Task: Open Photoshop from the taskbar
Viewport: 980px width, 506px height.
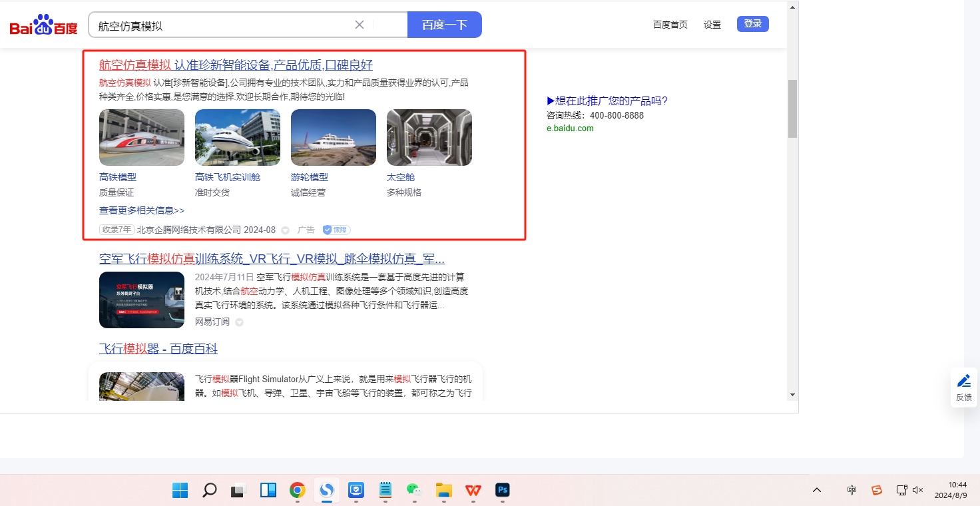Action: (503, 491)
